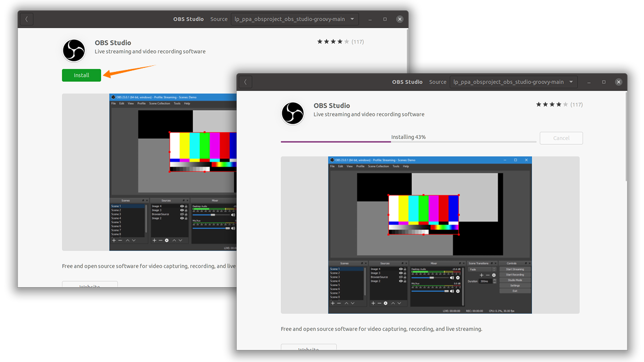This screenshot has width=644, height=362.
Task: Click the front window's "Live streaming and video recording software" subtitle
Action: point(369,114)
